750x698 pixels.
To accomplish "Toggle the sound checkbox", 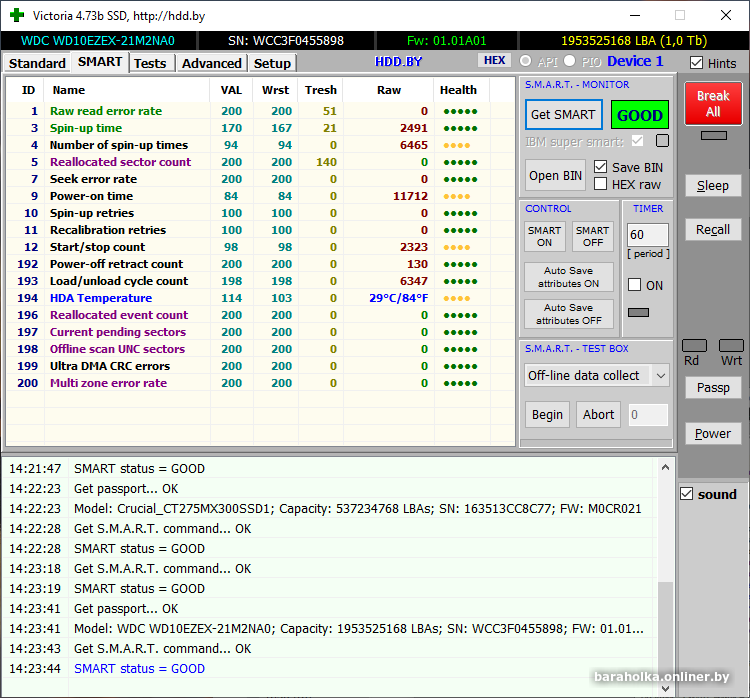I will (x=686, y=494).
